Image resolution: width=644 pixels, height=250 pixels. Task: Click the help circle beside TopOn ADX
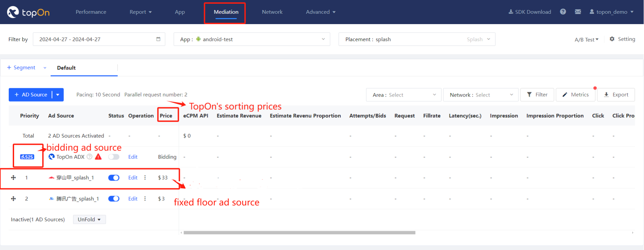(89, 157)
